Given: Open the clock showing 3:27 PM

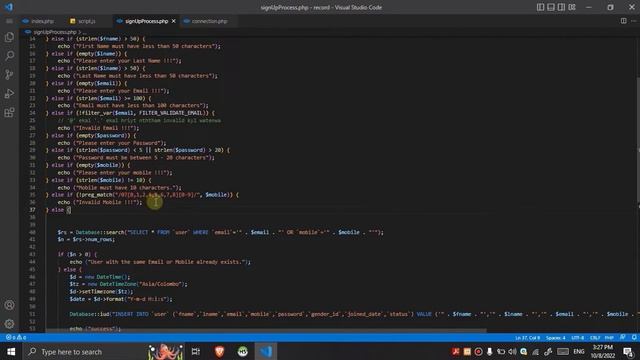Looking at the screenshot, I should tap(603, 351).
